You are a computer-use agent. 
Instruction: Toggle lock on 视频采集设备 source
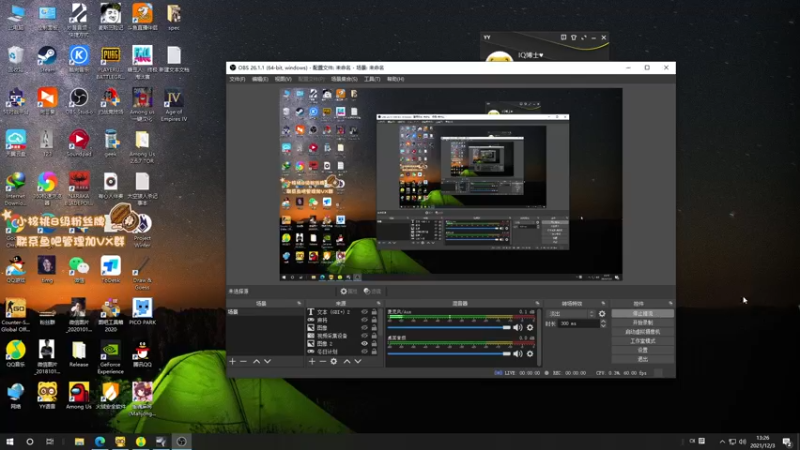point(374,336)
